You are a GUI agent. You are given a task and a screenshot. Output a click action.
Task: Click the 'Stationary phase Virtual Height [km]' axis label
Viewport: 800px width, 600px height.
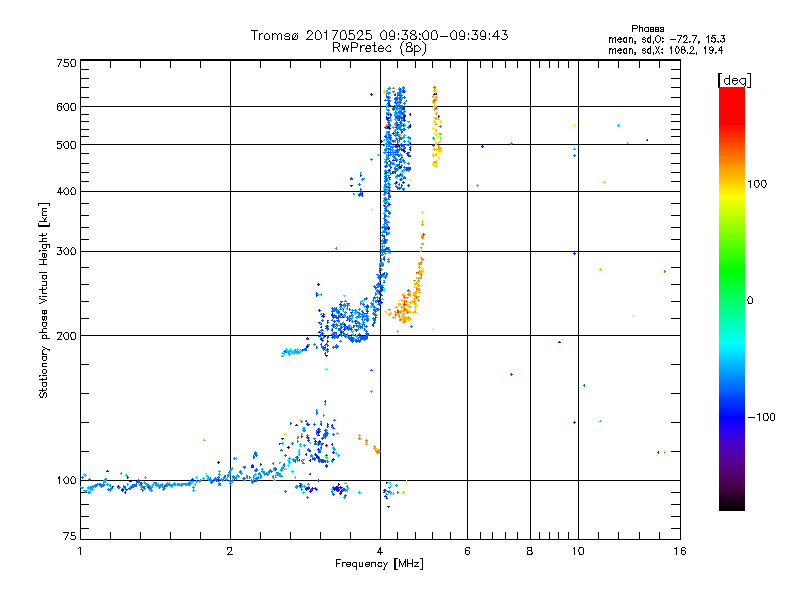[x=43, y=300]
